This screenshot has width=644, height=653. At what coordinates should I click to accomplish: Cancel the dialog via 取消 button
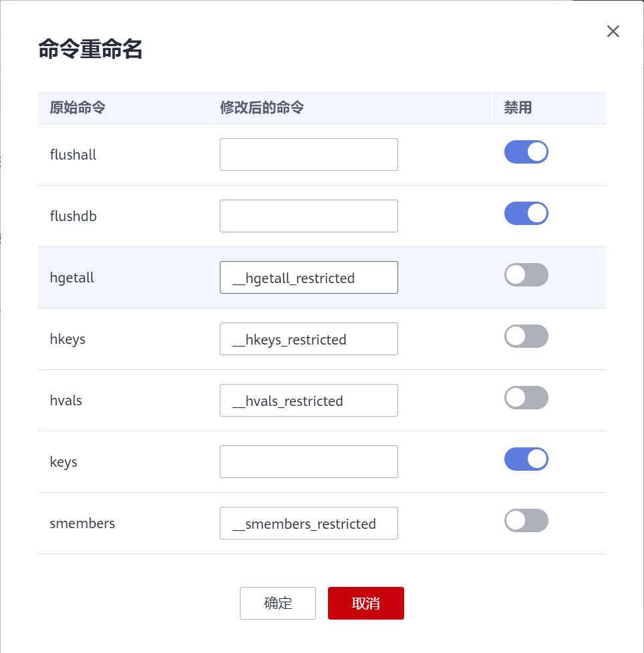[365, 603]
